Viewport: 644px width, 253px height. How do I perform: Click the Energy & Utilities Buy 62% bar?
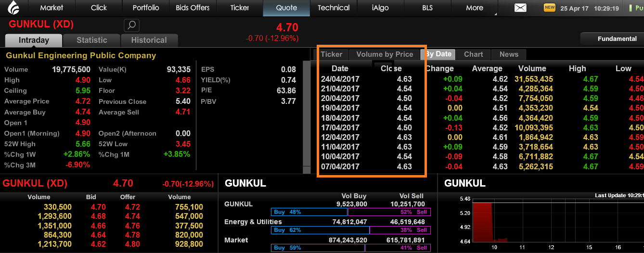click(x=321, y=230)
